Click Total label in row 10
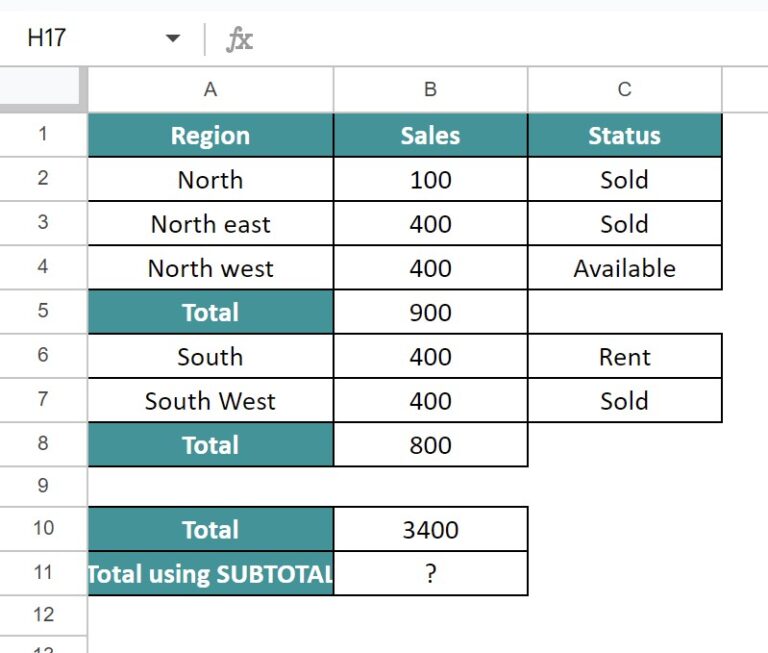The height and width of the screenshot is (653, 768). tap(211, 530)
